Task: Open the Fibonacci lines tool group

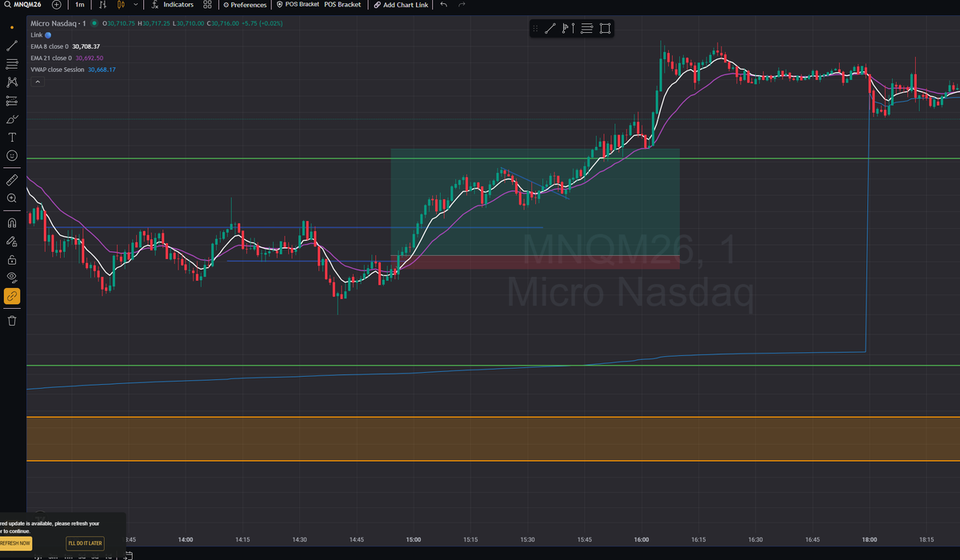Action: tap(12, 64)
